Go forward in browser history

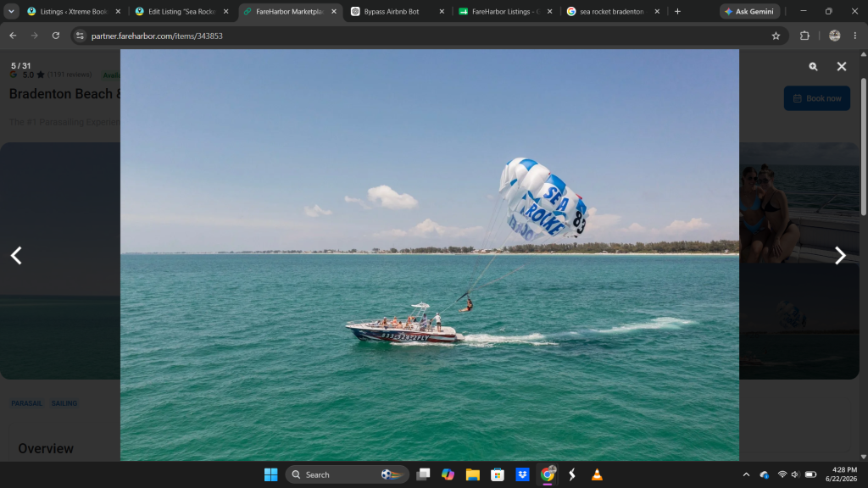point(34,36)
